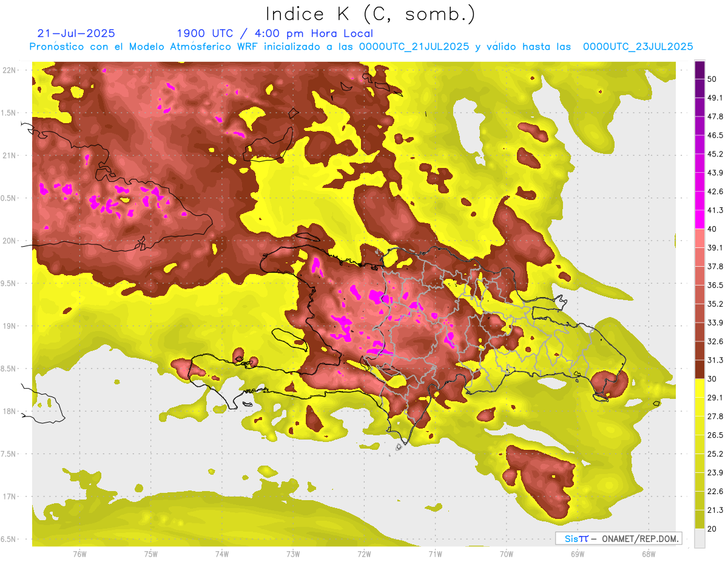Screen dimensions: 728x562
Task: Click the '47.8' colorbar label
Action: pyautogui.click(x=715, y=116)
